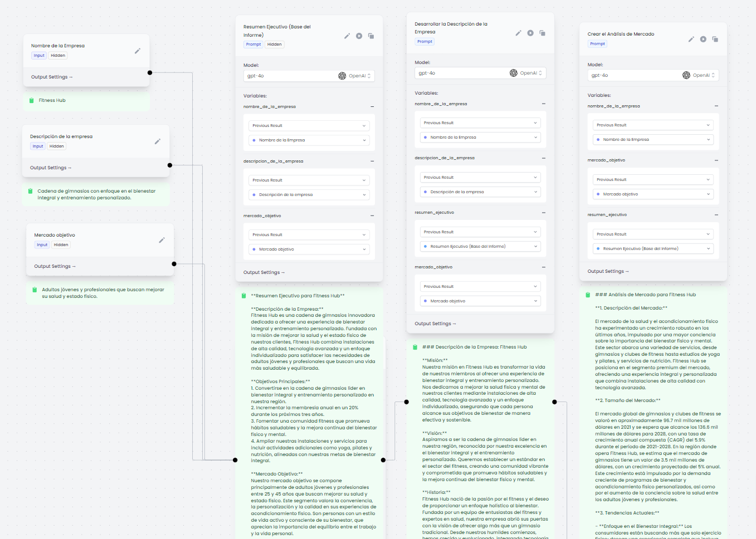Toggle the Hidden tag on Nombre de la Empresa node
This screenshot has width=756, height=539.
[x=58, y=56]
